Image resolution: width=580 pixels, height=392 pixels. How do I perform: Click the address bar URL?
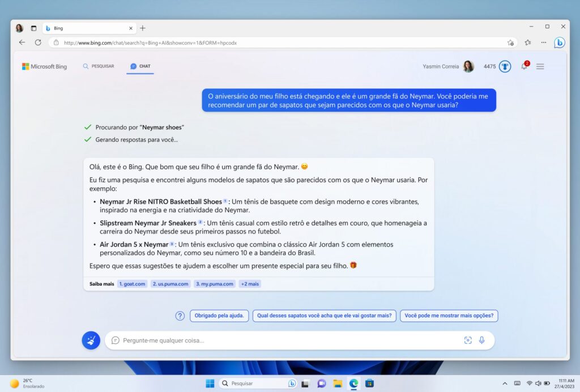(150, 43)
